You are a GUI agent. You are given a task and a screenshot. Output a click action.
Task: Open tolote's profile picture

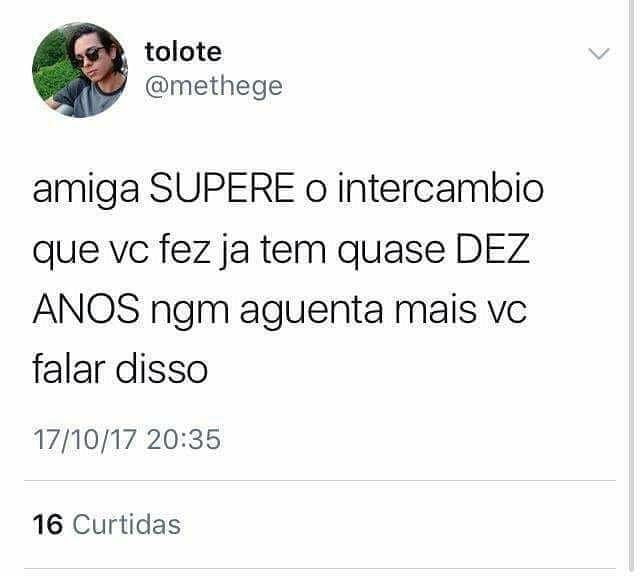[x=80, y=70]
